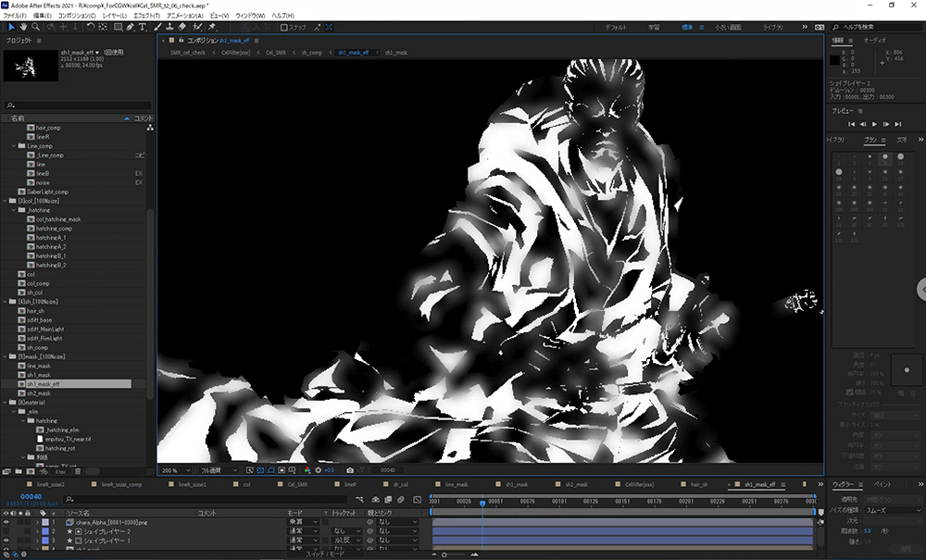Click the hide shy layers icon

(376, 500)
